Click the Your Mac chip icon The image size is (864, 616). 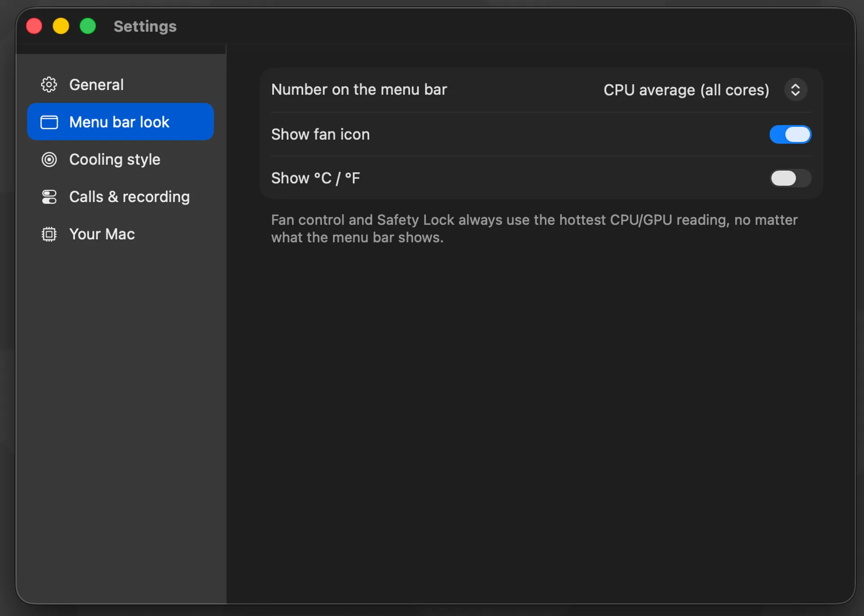click(49, 234)
